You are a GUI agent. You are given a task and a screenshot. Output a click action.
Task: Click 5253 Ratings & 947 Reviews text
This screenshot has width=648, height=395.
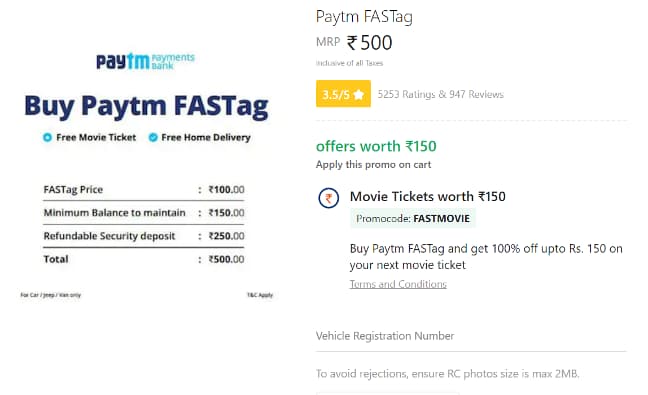pos(441,94)
